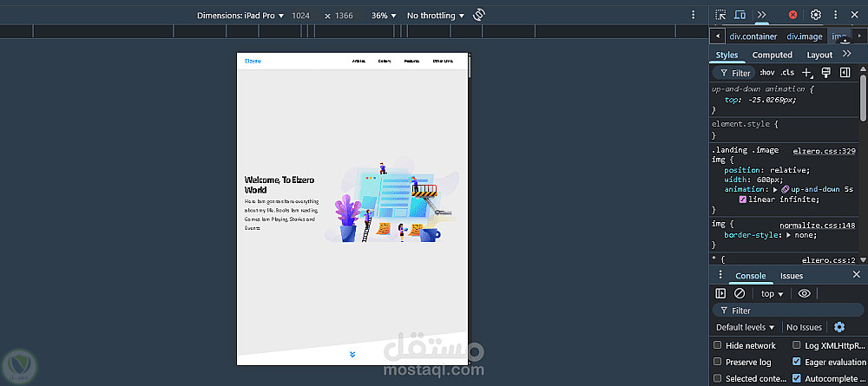This screenshot has width=868, height=386.
Task: Click the No Issues label
Action: 805,327
